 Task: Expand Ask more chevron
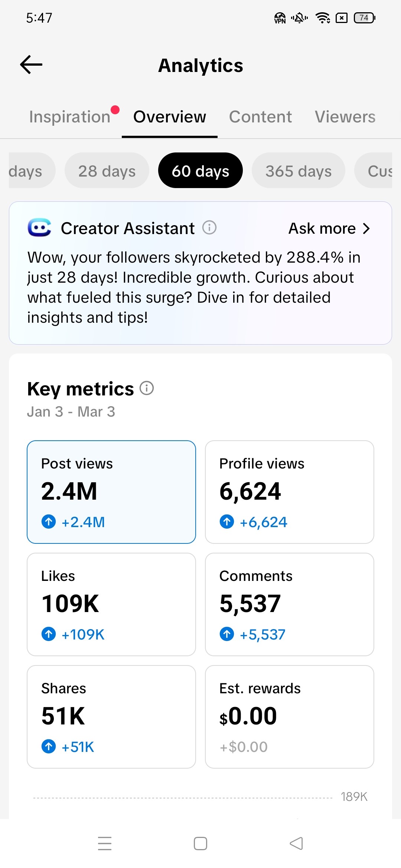[x=366, y=228]
